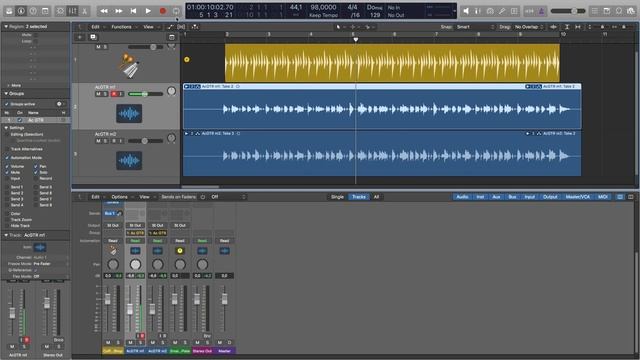Open the Drag mode No Overlap dropdown
This screenshot has height=360, width=640.
click(x=529, y=27)
